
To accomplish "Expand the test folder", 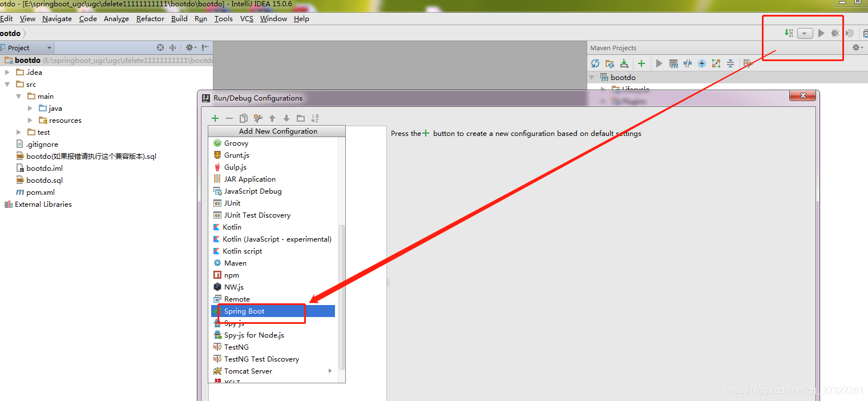I will 19,132.
